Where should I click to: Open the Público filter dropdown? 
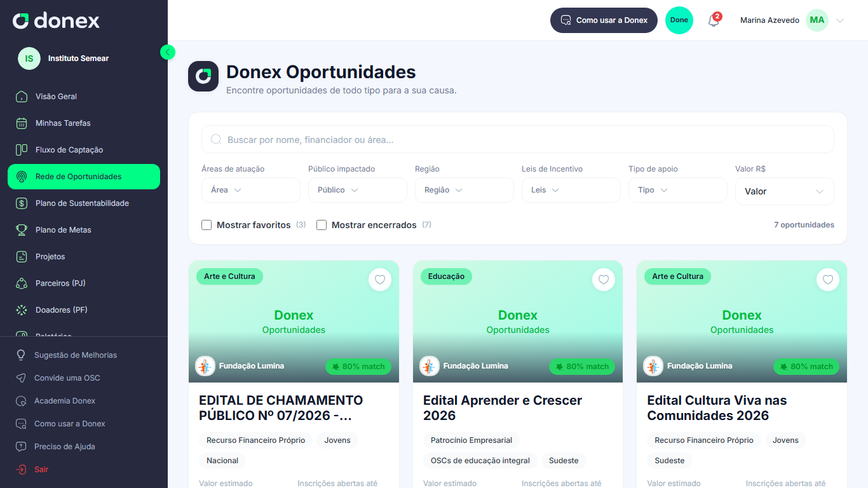pyautogui.click(x=358, y=190)
